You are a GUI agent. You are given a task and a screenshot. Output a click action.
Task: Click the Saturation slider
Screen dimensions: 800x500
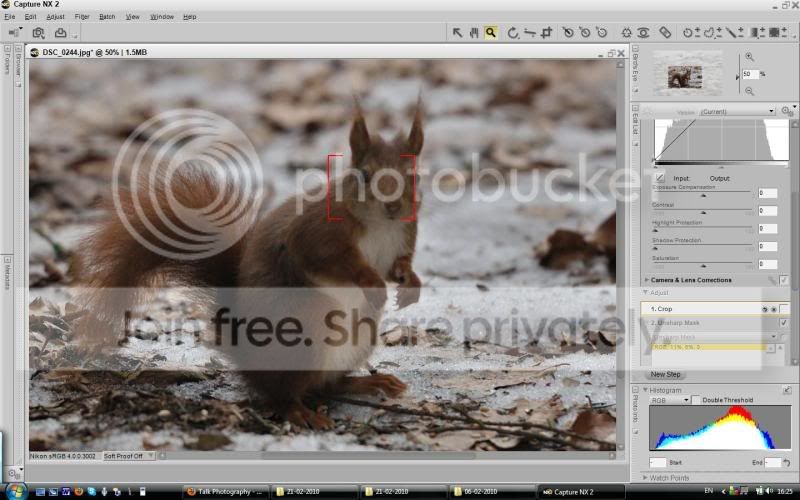click(704, 265)
